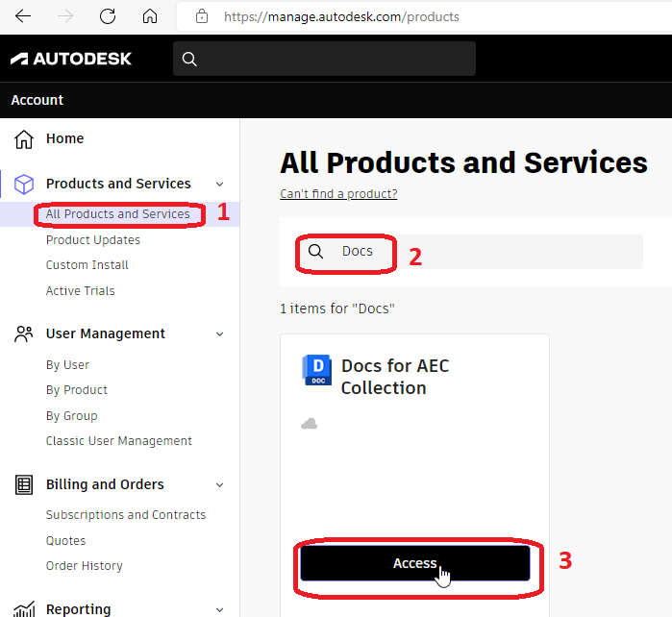Select Reporting section heading
Screen dimensions: 672x617
coord(79,609)
